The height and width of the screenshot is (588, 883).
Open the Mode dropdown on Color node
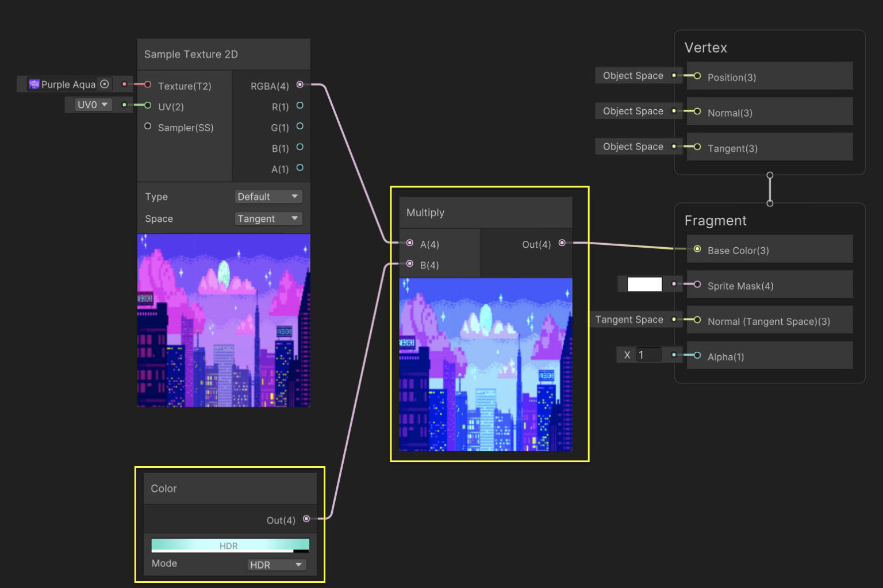tap(277, 564)
